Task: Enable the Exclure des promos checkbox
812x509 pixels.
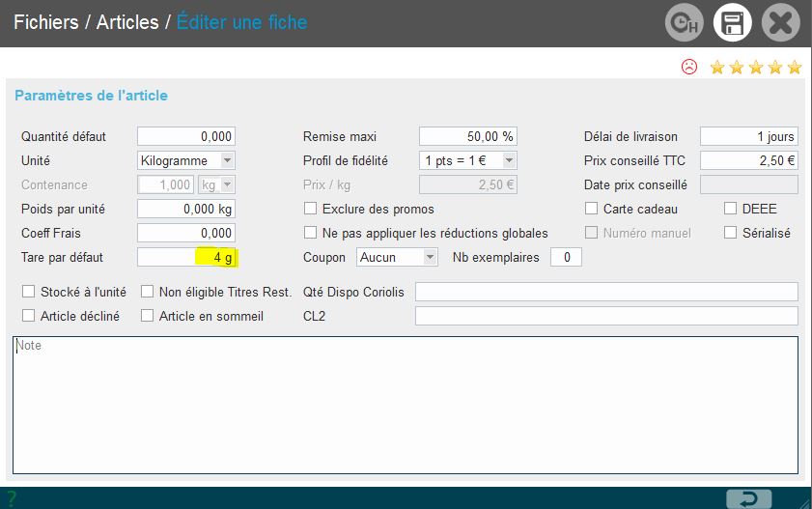Action: (311, 209)
